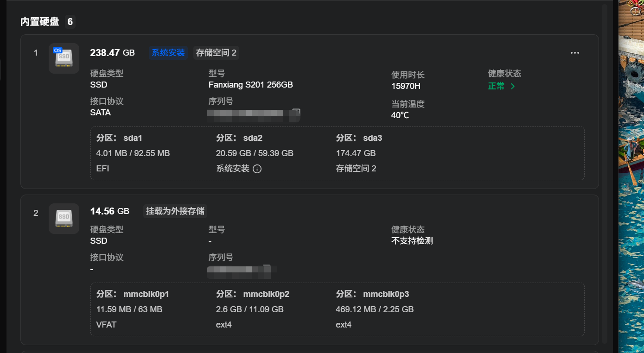Screen dimensions: 644x353
Task: Expand health status arrow beside 正常
Action: (x=513, y=86)
